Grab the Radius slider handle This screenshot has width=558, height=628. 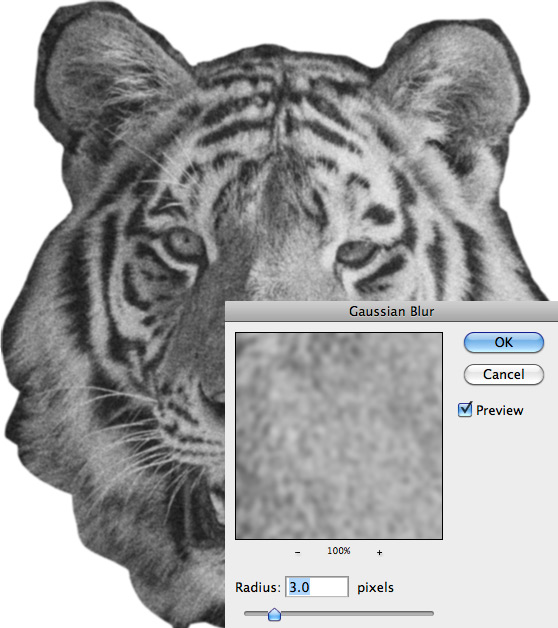(x=274, y=614)
